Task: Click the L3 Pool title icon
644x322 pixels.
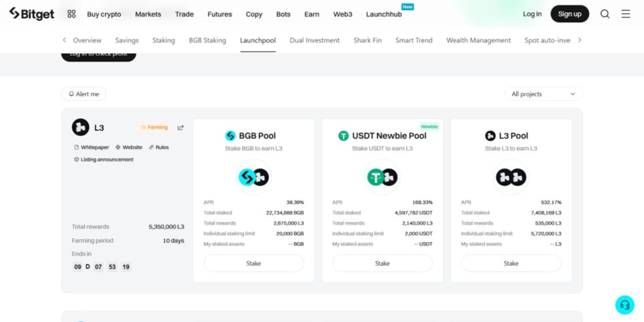Action: 490,136
